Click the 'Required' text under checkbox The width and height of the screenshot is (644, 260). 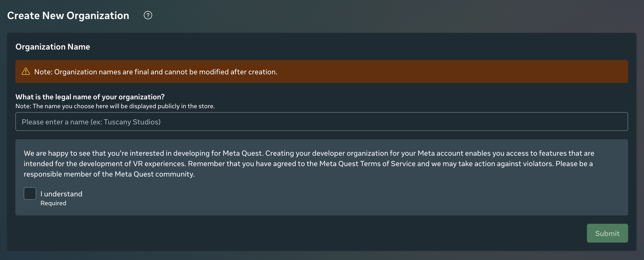[x=53, y=203]
